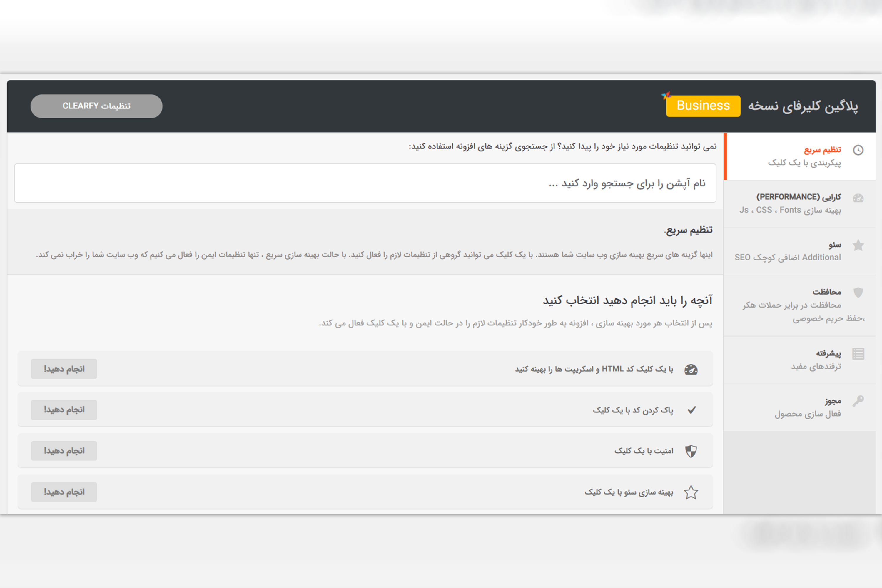Click checkmark icon in code cleanup row
Screen dimensions: 882x588
pyautogui.click(x=691, y=410)
